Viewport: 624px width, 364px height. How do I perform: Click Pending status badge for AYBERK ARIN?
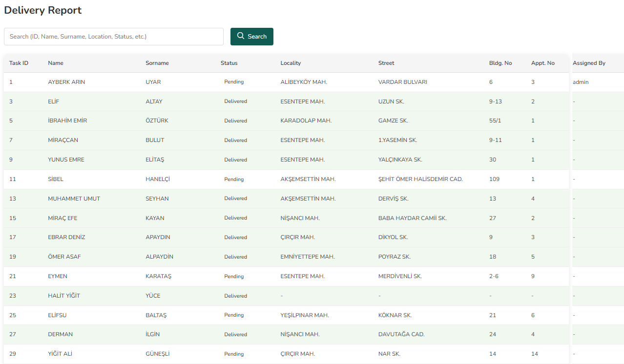point(234,82)
